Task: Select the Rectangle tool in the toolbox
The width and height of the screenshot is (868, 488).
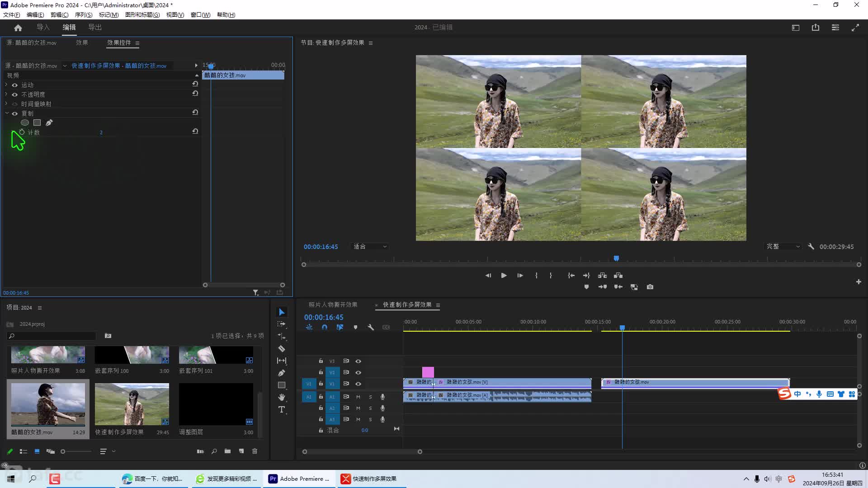Action: [282, 385]
